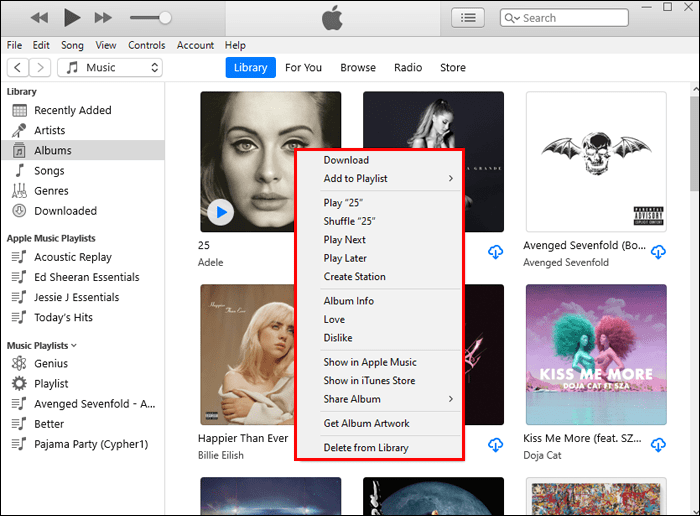Image resolution: width=700 pixels, height=516 pixels.
Task: Click the main Play button in toolbar
Action: [x=72, y=18]
